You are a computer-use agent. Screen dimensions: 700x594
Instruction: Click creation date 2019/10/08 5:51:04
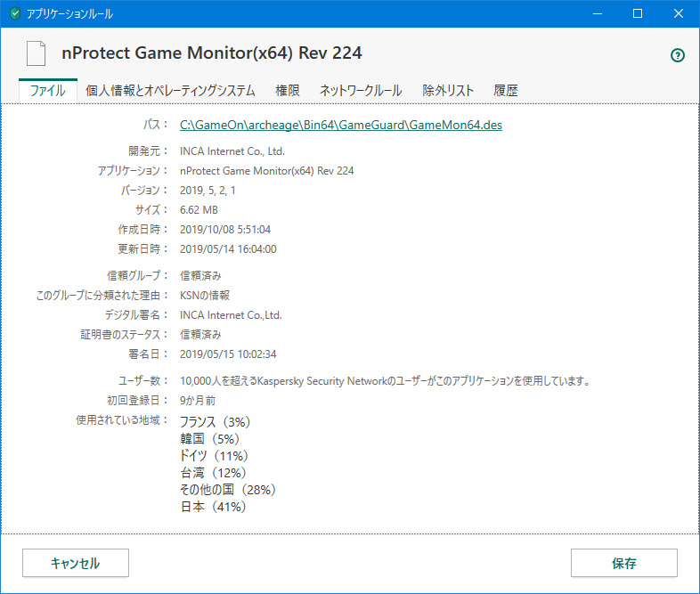[x=225, y=230]
